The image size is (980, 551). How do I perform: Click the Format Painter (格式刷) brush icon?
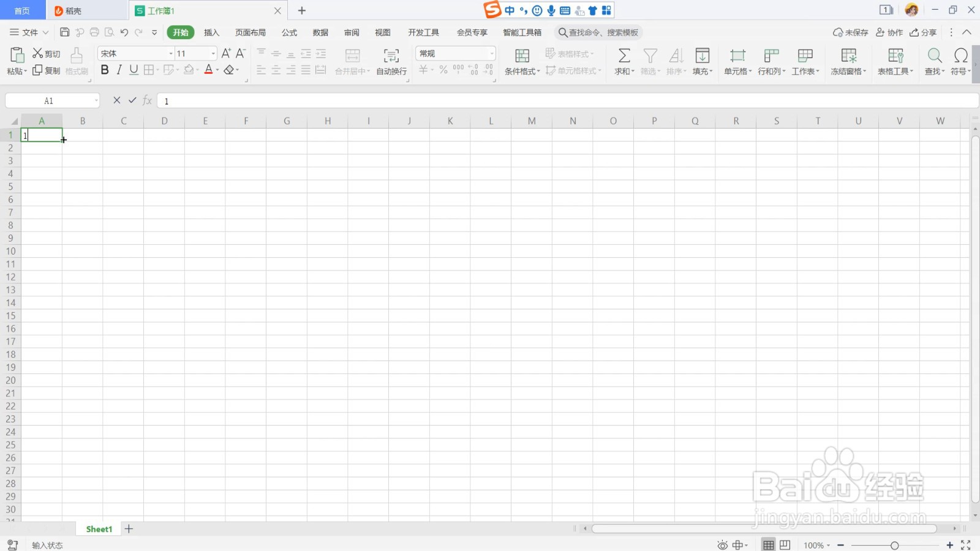click(x=77, y=56)
